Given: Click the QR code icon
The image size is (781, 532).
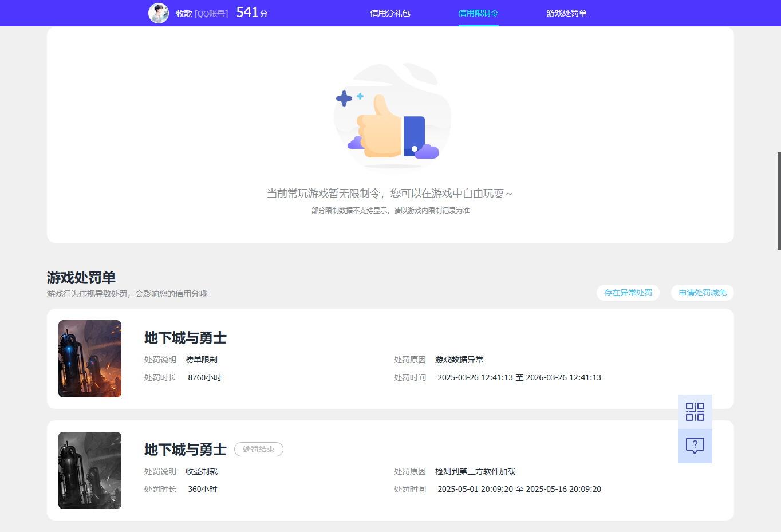Looking at the screenshot, I should tap(695, 411).
